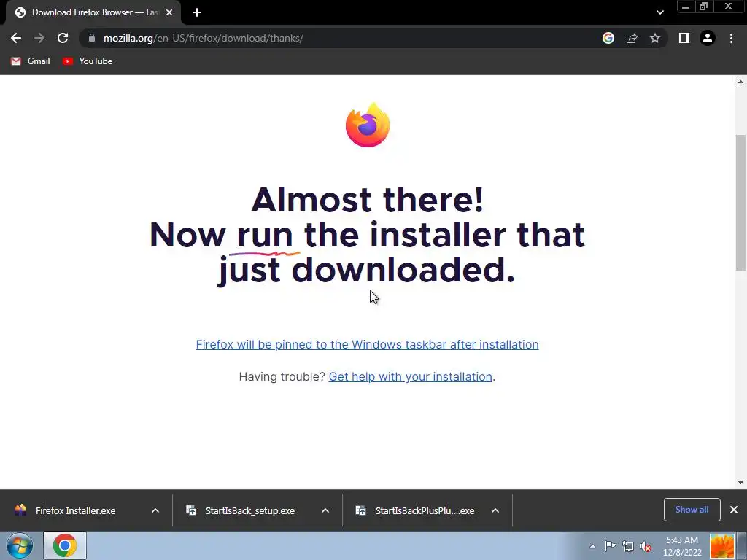Reload the current page
Image resolution: width=747 pixels, height=560 pixels.
point(63,38)
